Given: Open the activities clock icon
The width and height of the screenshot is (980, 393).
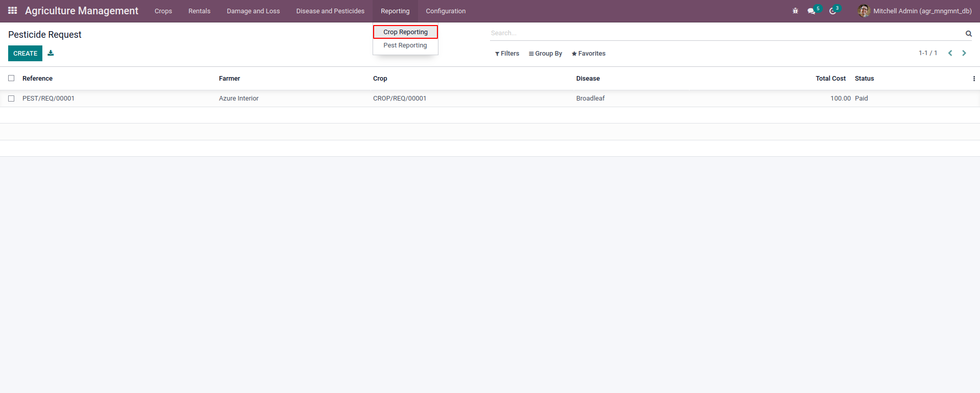Looking at the screenshot, I should [x=832, y=11].
